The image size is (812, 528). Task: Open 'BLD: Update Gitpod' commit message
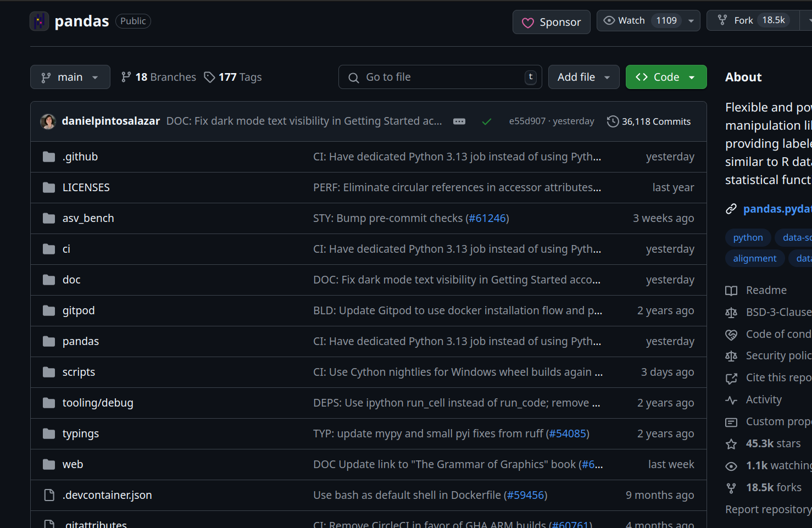click(x=458, y=310)
